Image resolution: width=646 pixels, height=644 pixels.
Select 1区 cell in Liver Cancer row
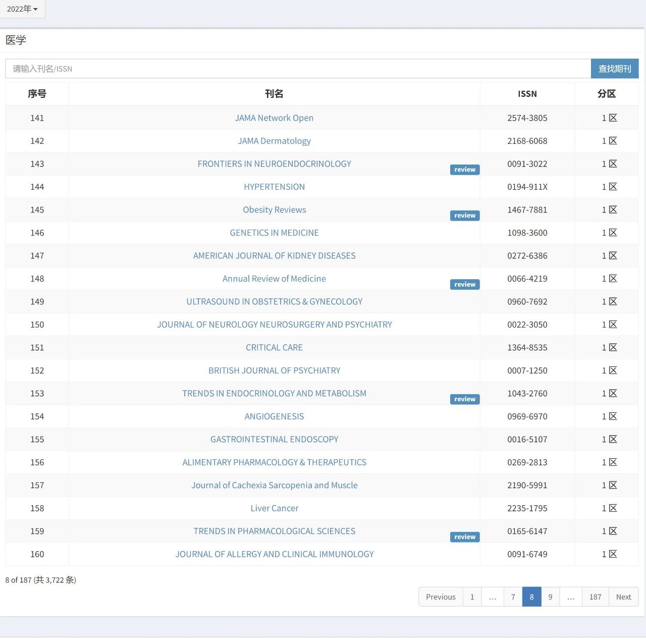(607, 508)
